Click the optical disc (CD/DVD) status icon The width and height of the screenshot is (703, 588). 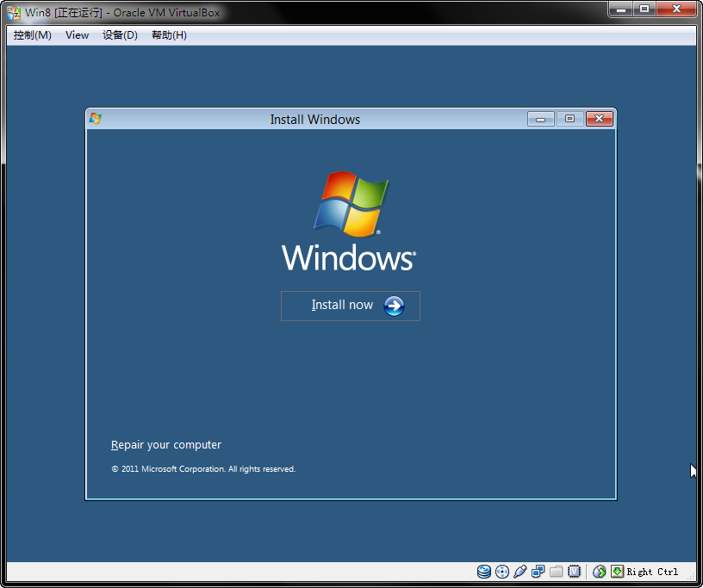502,572
